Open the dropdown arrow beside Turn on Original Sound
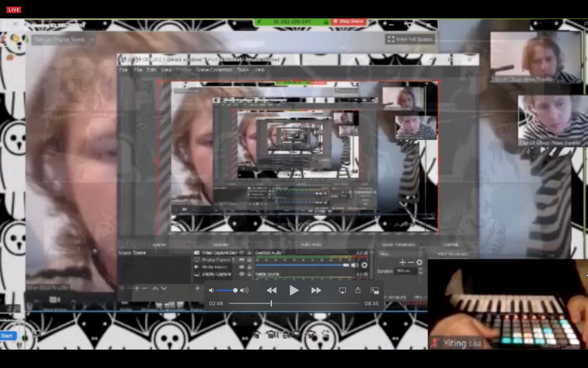The image size is (588, 368). [x=92, y=40]
